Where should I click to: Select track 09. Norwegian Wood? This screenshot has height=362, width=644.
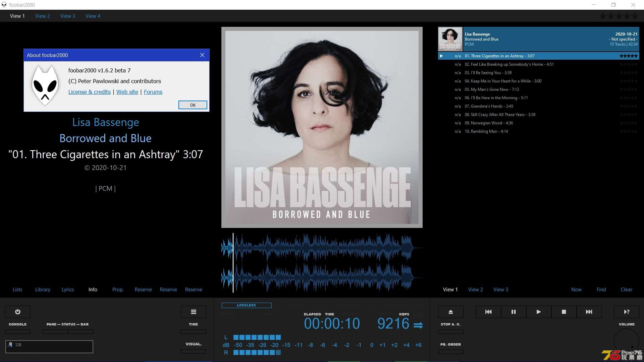[539, 123]
